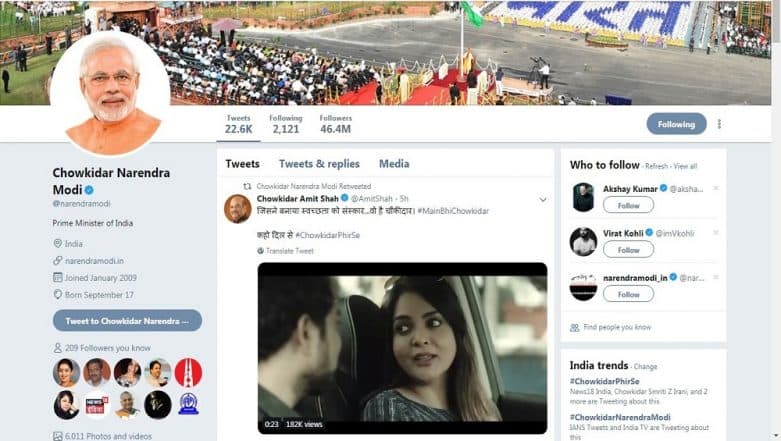Screen dimensions: 781x441
Task: View the Followers count 46.4M
Action: [335, 124]
